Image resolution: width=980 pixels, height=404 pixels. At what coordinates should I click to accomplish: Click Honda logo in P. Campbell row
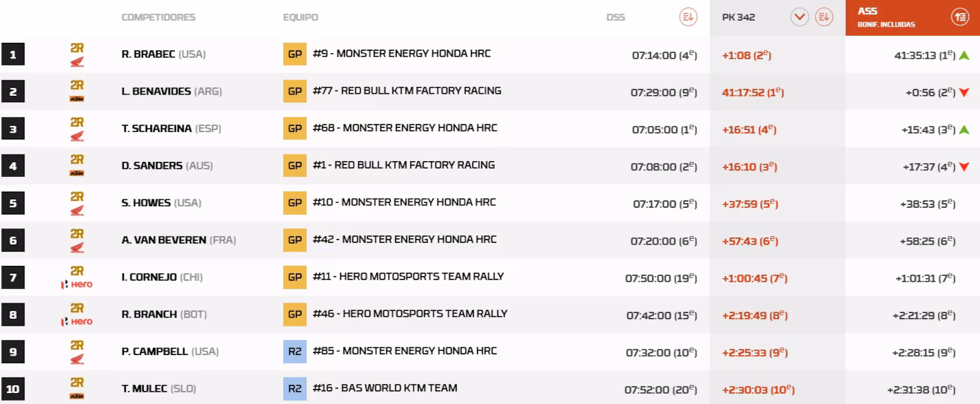(77, 359)
